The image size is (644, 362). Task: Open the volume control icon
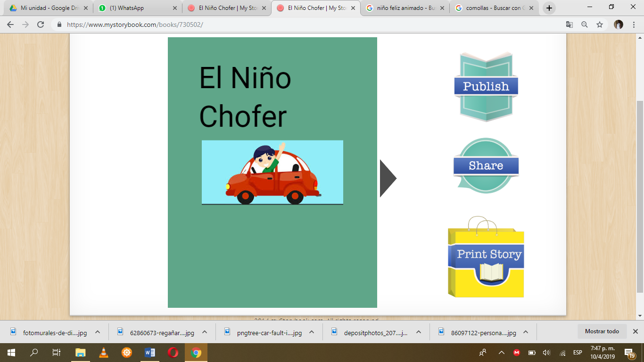[x=546, y=353]
